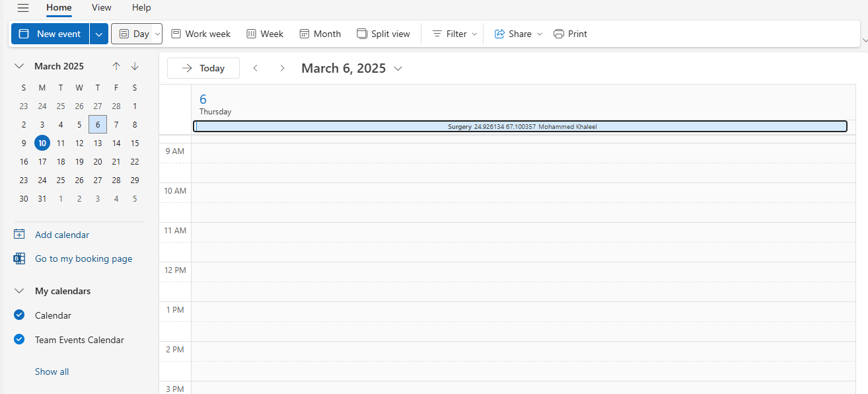
Task: Click the 2 PM time slot label
Action: click(175, 350)
